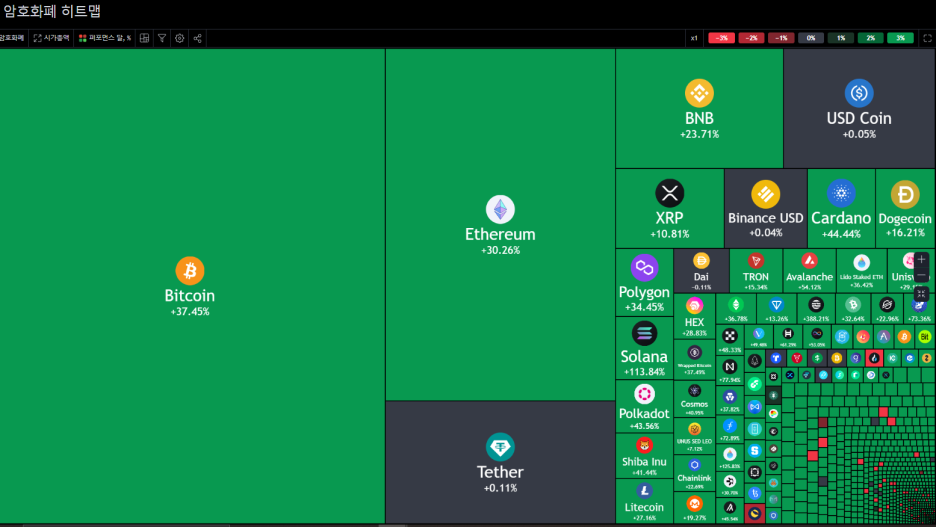
Task: Select the -1% legend swatch
Action: point(781,38)
